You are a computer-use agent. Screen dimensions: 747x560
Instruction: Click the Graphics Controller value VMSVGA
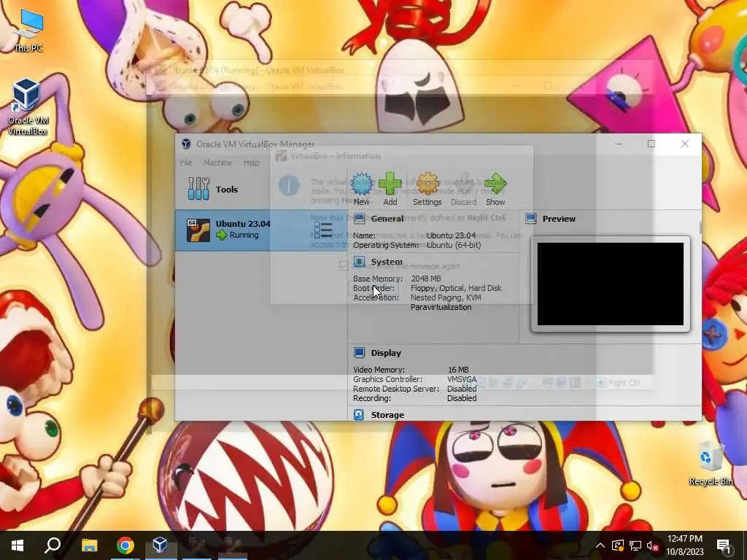pyautogui.click(x=462, y=379)
